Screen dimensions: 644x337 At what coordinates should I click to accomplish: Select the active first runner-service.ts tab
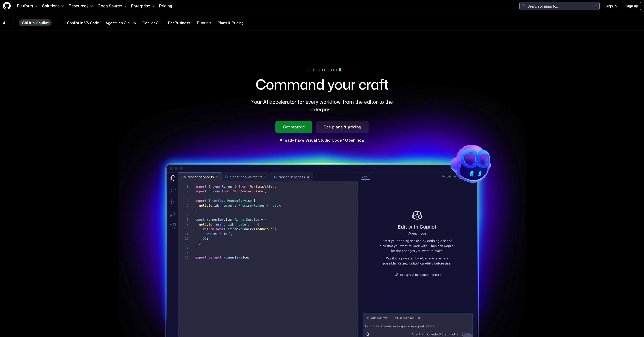[x=200, y=177]
